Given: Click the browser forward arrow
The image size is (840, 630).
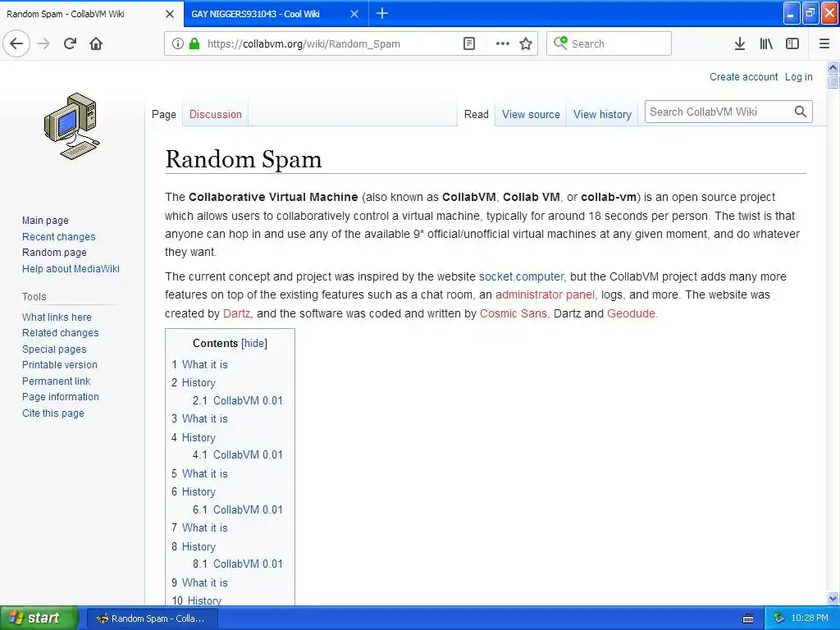Looking at the screenshot, I should [x=43, y=43].
